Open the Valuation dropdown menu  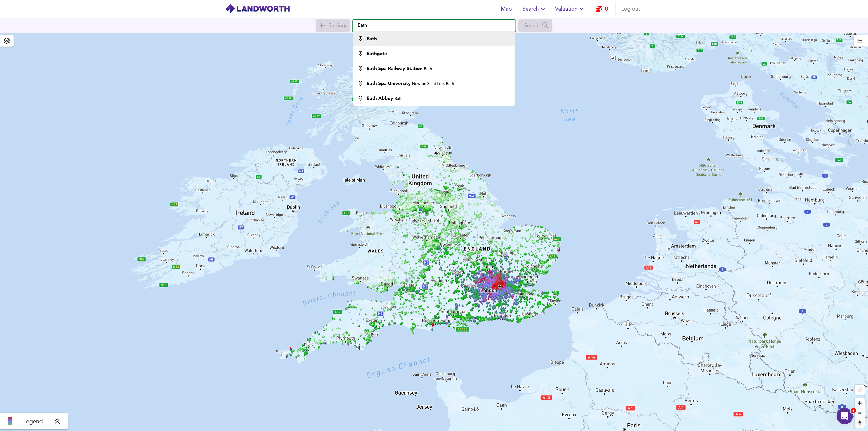coord(569,9)
